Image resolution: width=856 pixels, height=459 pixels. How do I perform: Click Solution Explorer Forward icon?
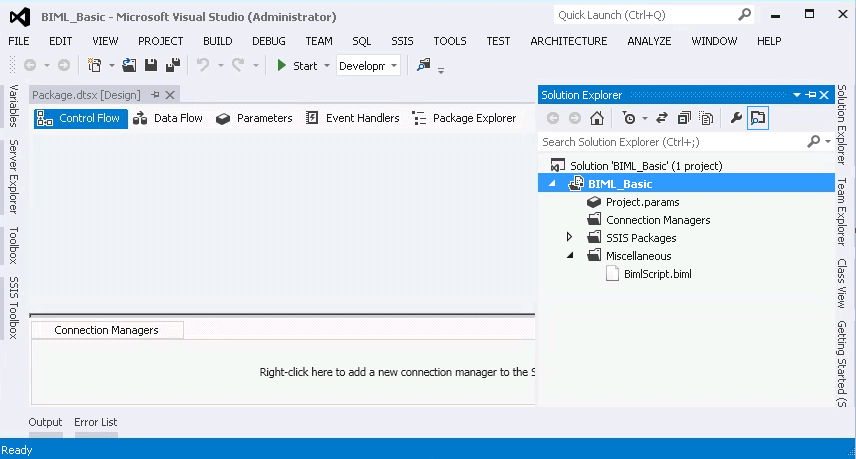click(x=575, y=118)
